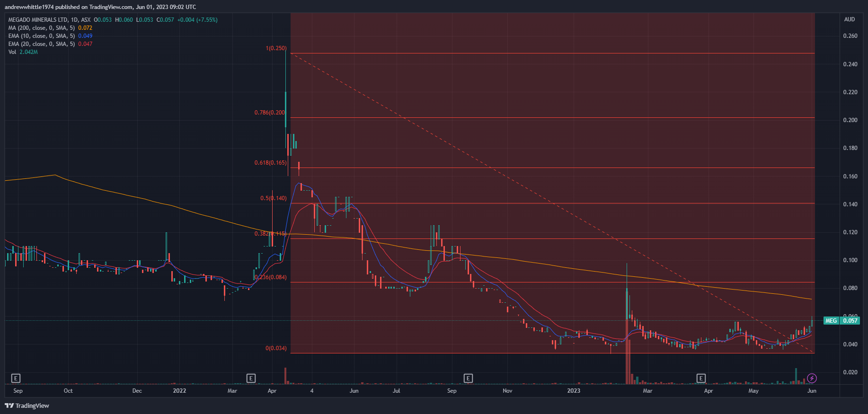
Task: Select the MEGADO MINERALS LTD symbol title
Action: click(38, 20)
